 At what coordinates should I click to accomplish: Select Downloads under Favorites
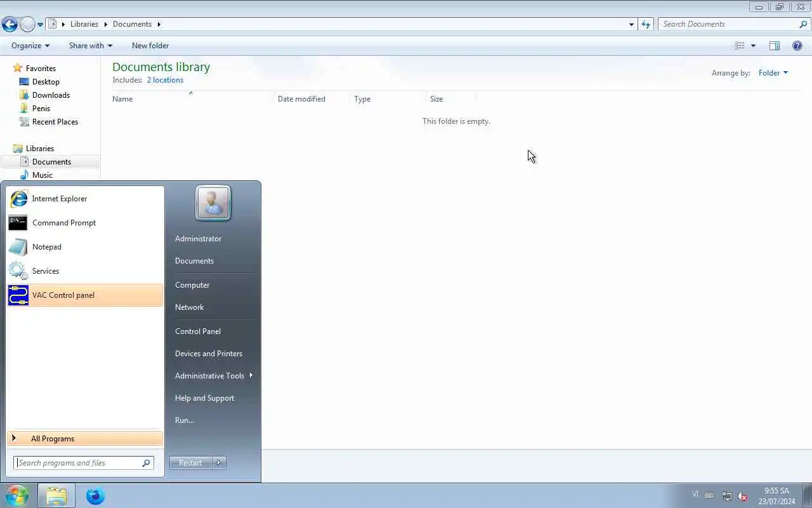pyautogui.click(x=51, y=95)
